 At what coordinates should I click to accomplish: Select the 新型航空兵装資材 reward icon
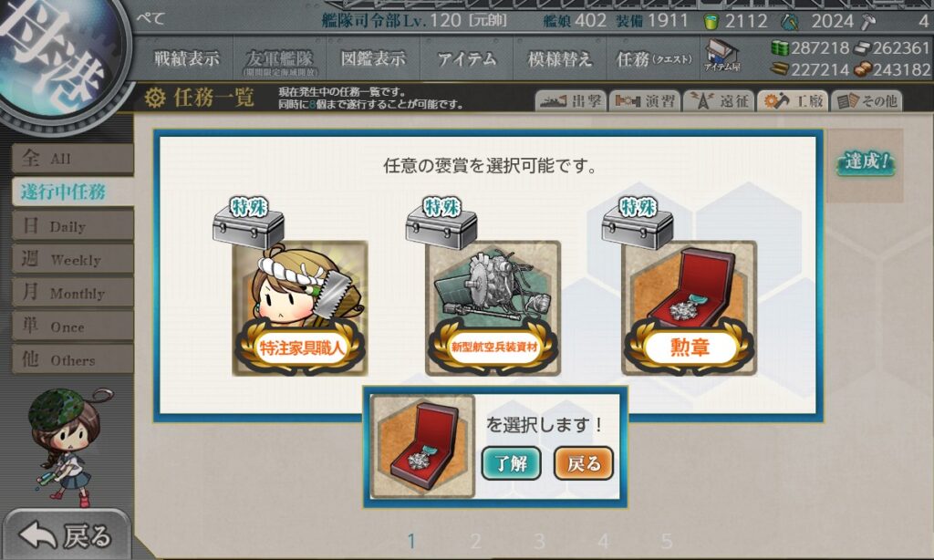493,308
